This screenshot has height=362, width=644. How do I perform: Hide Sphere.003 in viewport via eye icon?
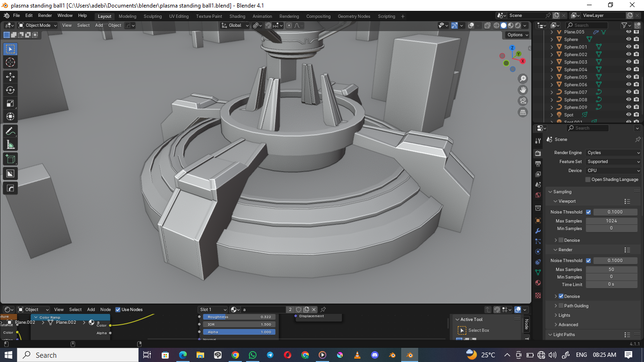pyautogui.click(x=628, y=62)
